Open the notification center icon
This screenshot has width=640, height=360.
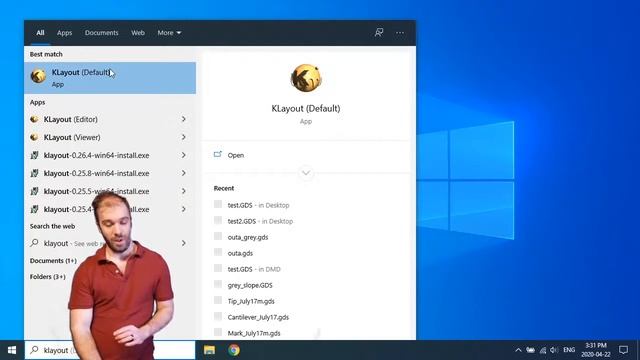(623, 350)
